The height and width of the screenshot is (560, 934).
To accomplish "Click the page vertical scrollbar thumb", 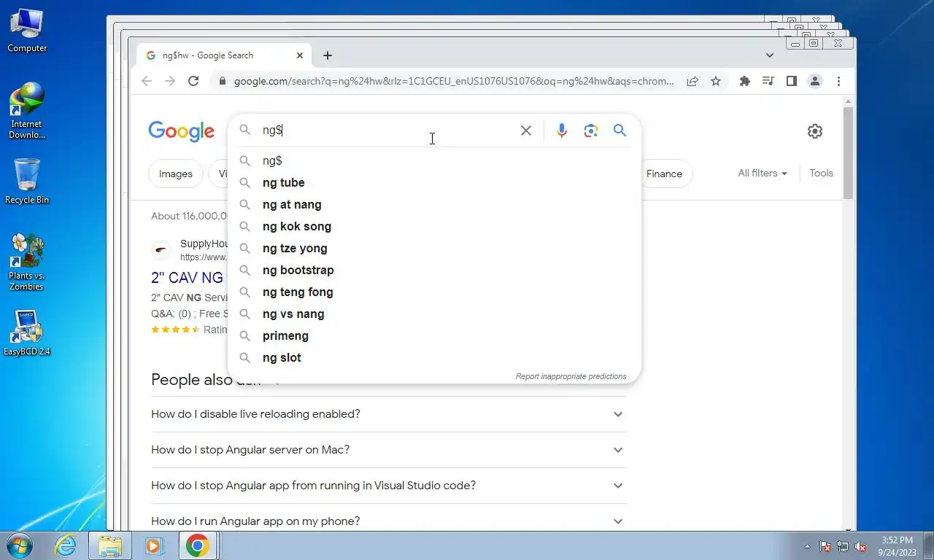I will (848, 152).
